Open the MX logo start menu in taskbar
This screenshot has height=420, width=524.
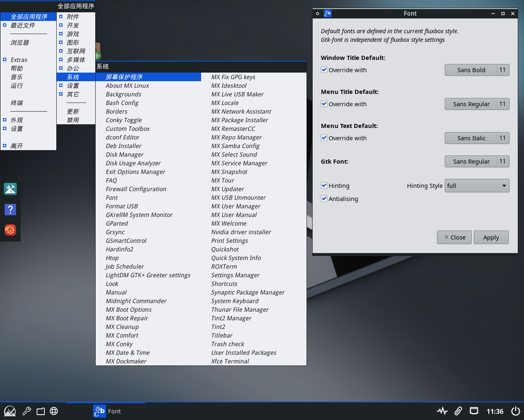point(9,411)
